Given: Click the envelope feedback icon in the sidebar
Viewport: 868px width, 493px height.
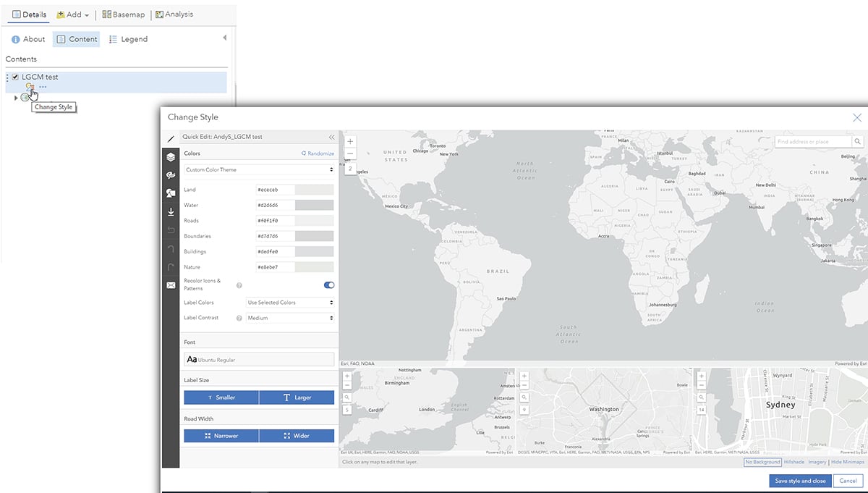Looking at the screenshot, I should pos(171,285).
